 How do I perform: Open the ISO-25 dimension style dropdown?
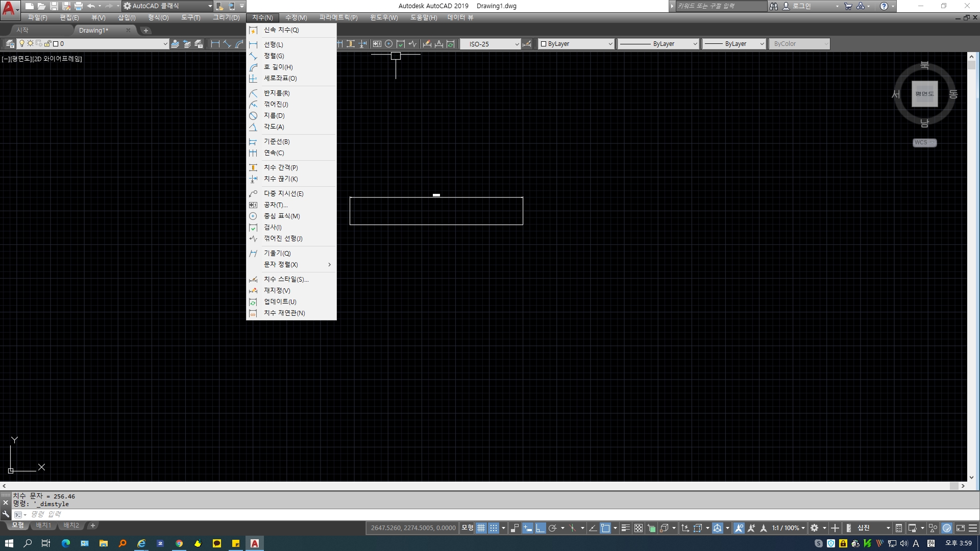tap(490, 44)
